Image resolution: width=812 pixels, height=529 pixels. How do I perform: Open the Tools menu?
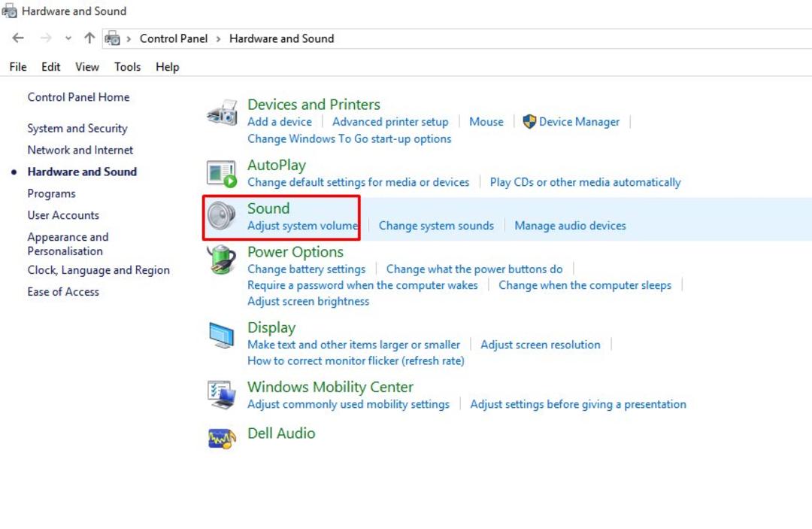(x=127, y=67)
